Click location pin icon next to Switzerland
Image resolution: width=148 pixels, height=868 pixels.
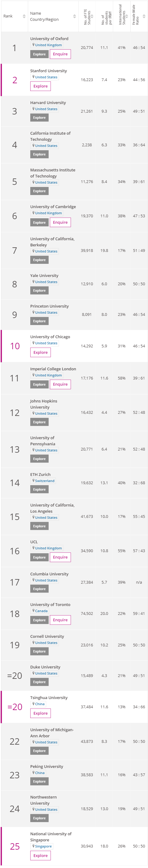(x=33, y=481)
